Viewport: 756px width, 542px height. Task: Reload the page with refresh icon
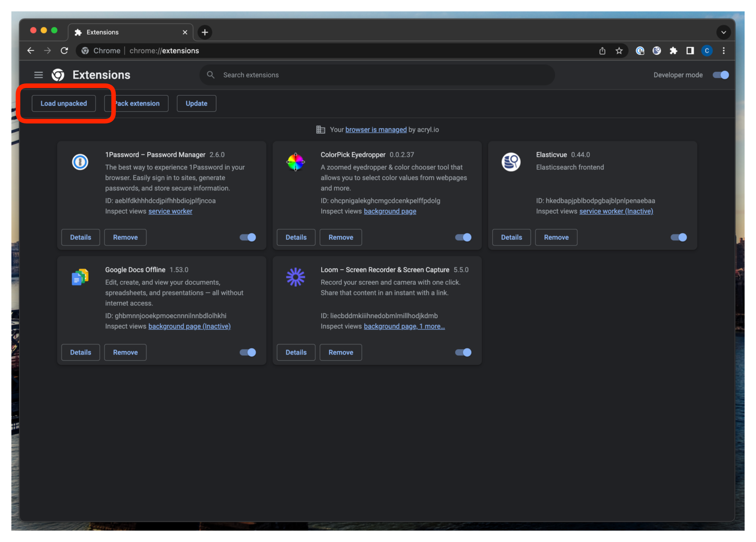tap(64, 50)
